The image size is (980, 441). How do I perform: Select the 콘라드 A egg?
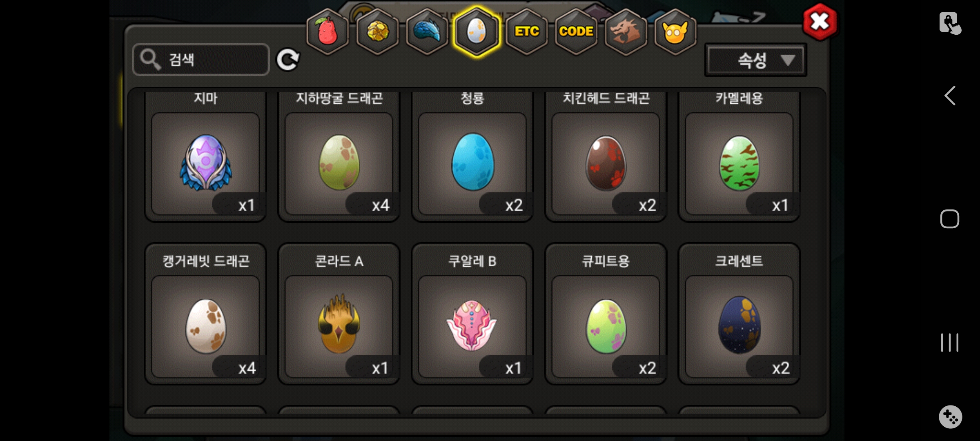pyautogui.click(x=339, y=314)
